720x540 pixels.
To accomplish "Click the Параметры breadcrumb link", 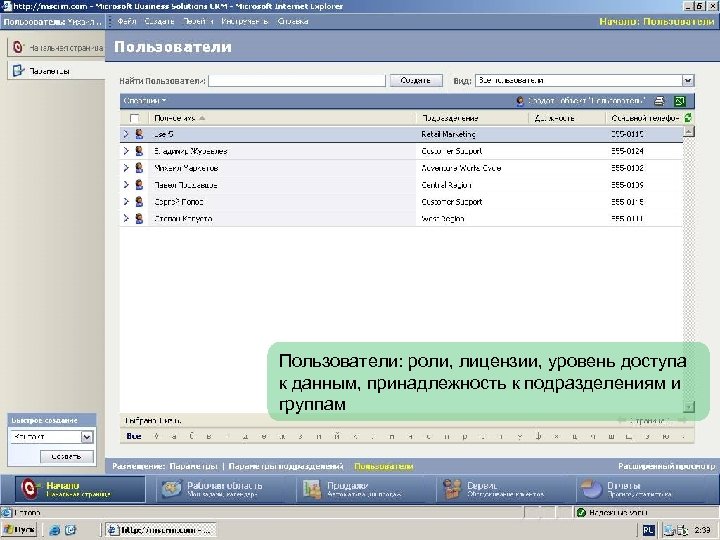I will pyautogui.click(x=193, y=466).
